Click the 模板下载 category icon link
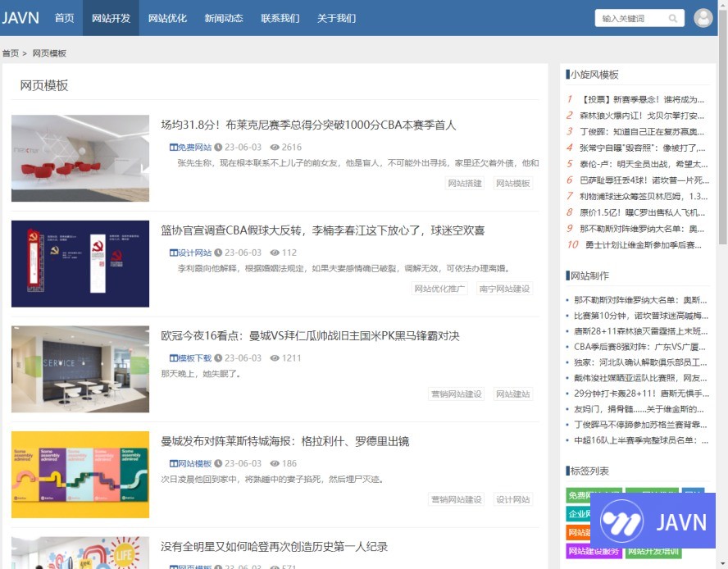The width and height of the screenshot is (728, 569). pos(190,358)
